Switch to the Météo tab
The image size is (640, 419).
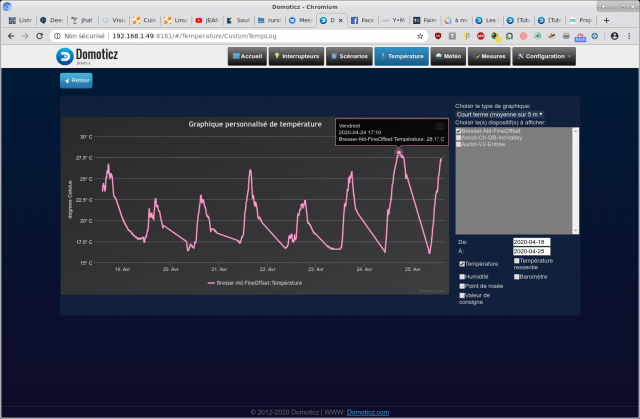click(x=447, y=56)
